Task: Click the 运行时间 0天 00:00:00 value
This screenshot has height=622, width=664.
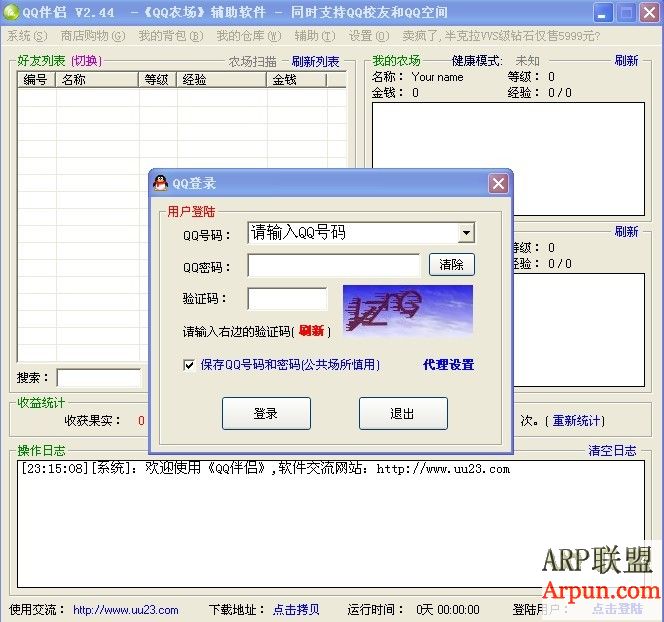Action: click(x=448, y=610)
